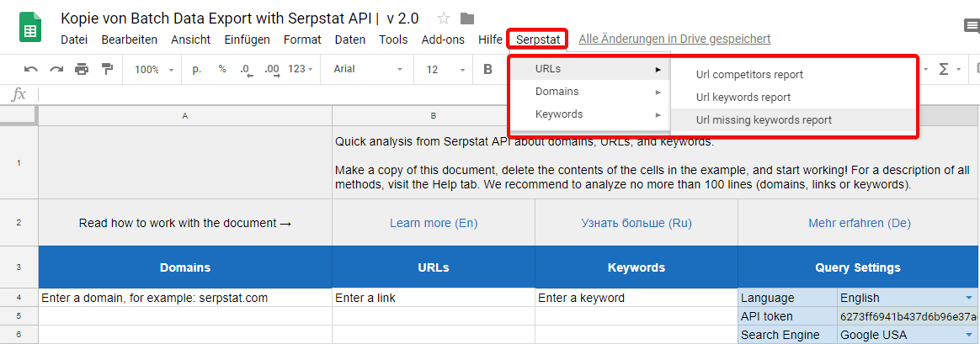Open the Serpstat menu
The height and width of the screenshot is (344, 980).
click(537, 40)
